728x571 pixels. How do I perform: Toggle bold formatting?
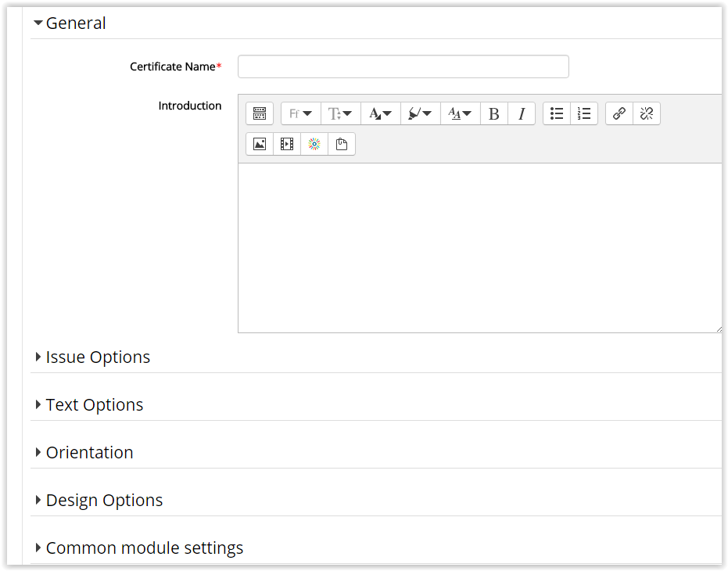494,113
